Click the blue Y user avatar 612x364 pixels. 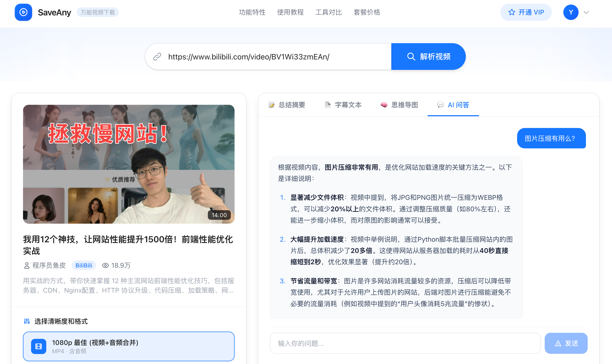pyautogui.click(x=571, y=12)
